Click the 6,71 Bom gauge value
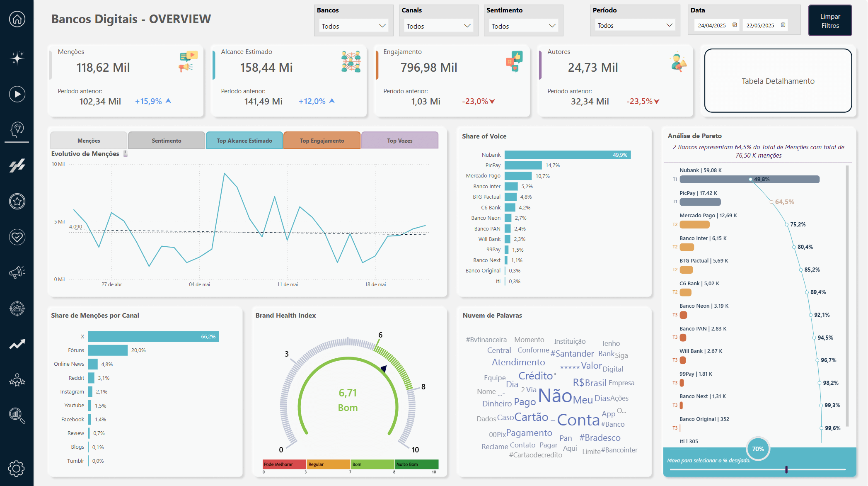The image size is (868, 486). 348,400
